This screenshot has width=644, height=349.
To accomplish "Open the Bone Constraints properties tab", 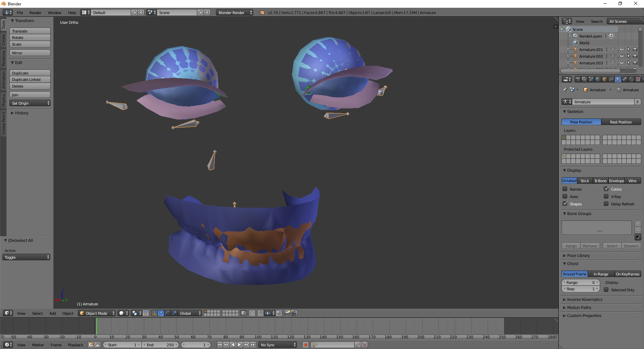I will point(631,79).
